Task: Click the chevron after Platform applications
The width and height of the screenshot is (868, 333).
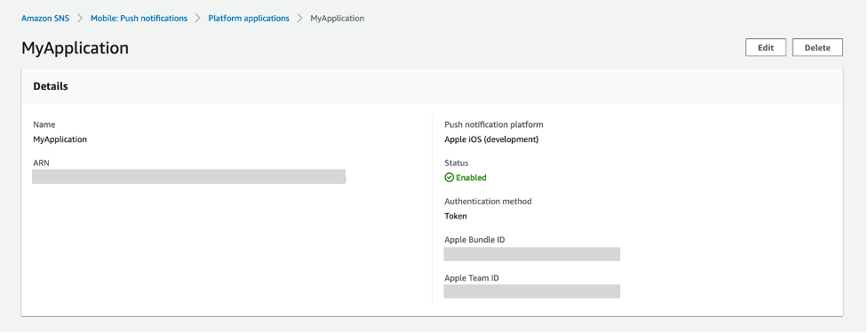Action: click(300, 19)
